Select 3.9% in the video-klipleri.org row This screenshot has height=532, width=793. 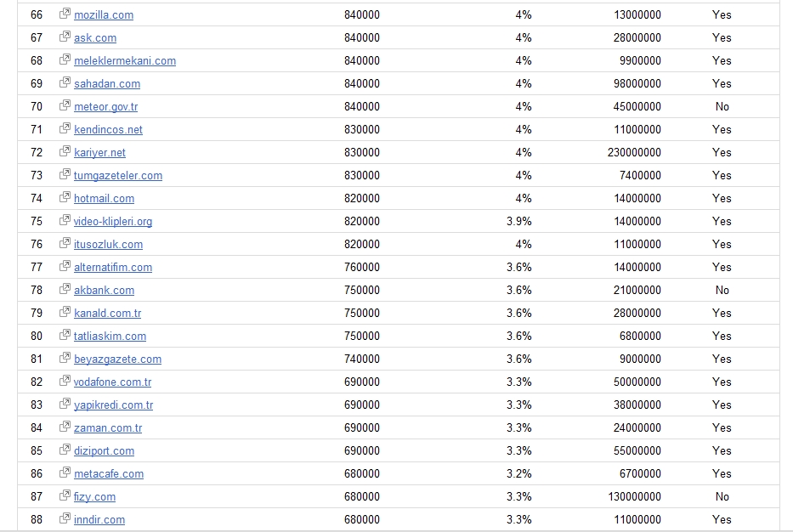(x=518, y=222)
